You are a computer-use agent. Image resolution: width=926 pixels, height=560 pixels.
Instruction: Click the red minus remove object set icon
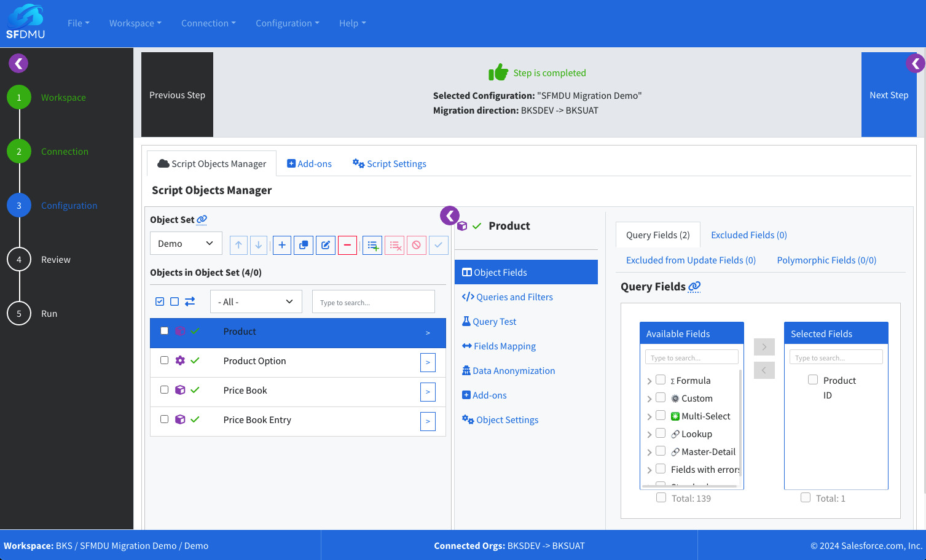[347, 245]
